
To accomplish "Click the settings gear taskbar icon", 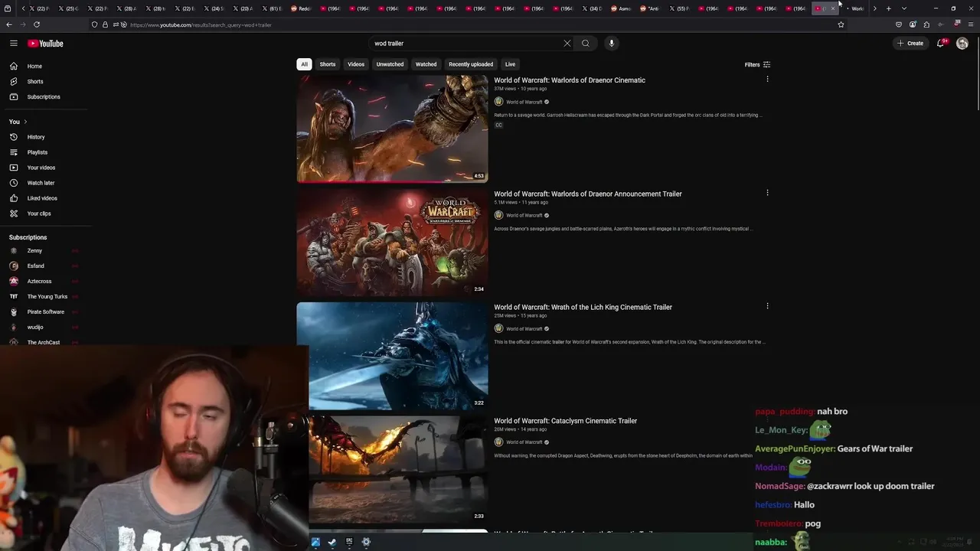I will (366, 542).
